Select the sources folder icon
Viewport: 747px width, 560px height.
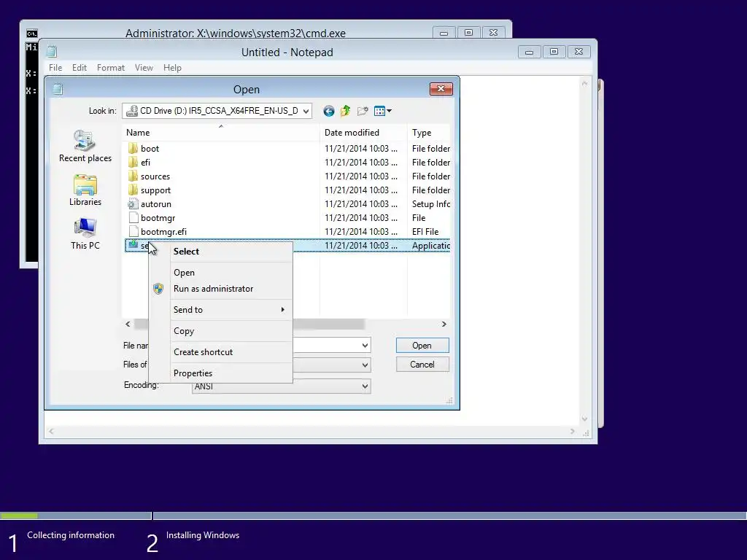(133, 176)
